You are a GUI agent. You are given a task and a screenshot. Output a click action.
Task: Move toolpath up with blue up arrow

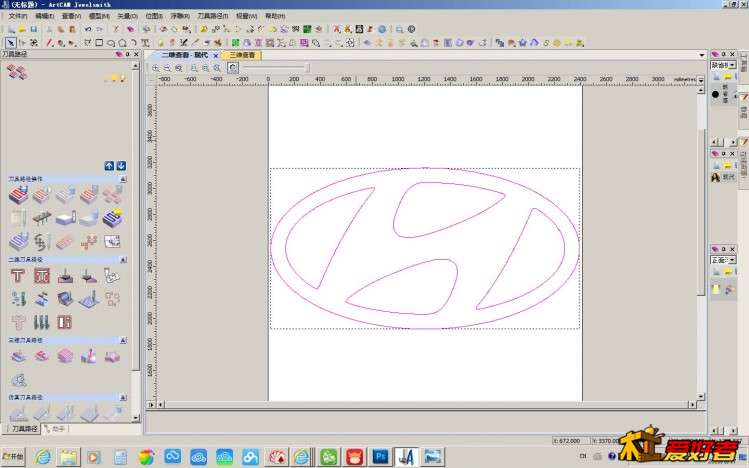coord(109,166)
